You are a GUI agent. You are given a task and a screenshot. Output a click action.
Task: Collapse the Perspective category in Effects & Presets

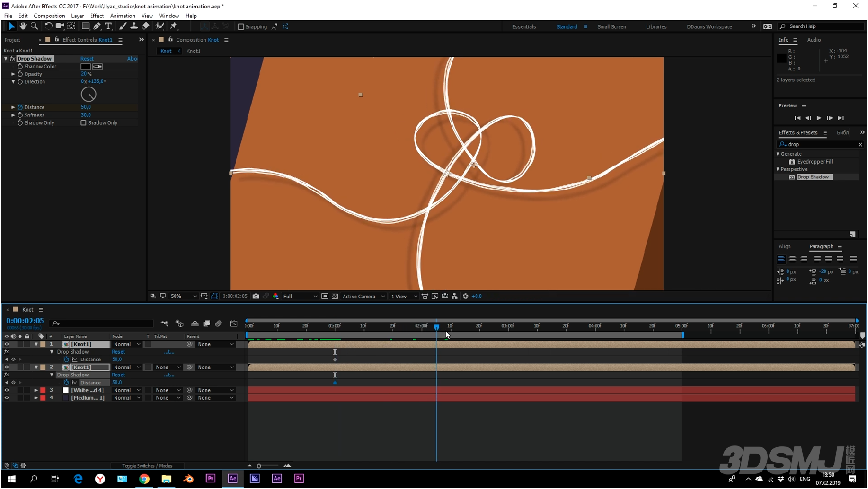click(x=778, y=169)
